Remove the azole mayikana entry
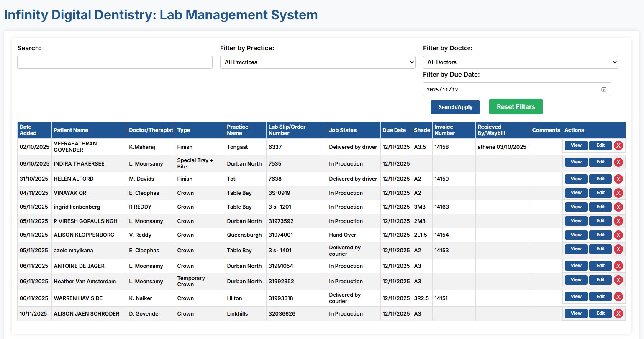 618,249
